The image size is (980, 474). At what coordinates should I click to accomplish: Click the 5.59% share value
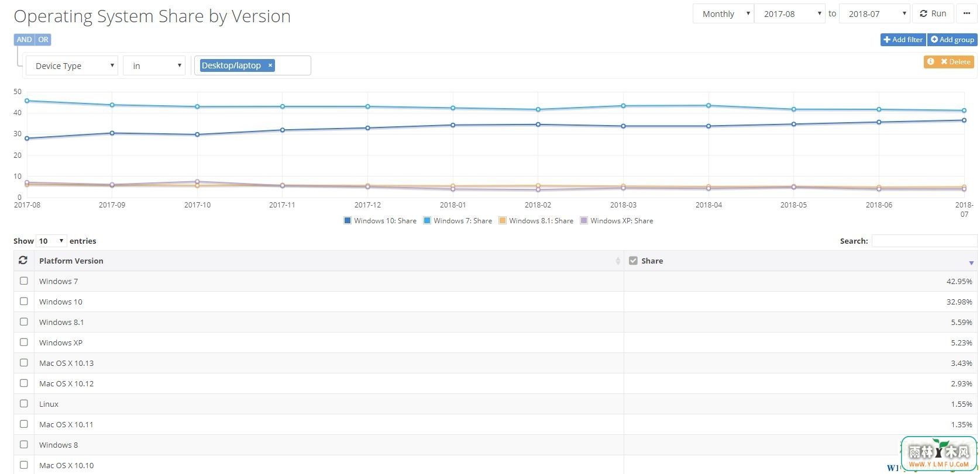point(962,322)
